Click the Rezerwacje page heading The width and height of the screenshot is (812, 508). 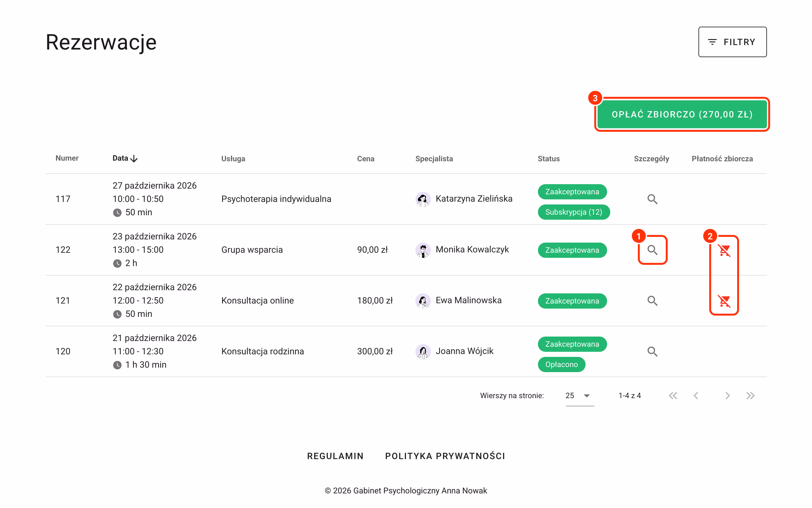coord(101,43)
